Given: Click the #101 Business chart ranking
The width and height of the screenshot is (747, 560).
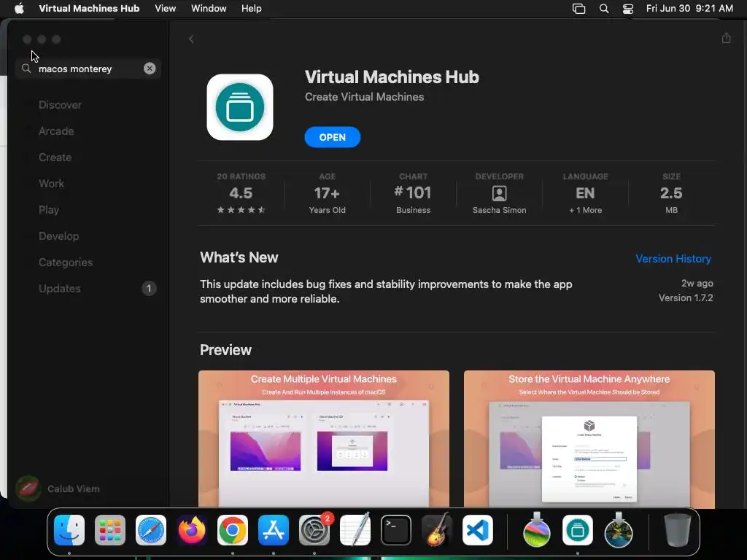Looking at the screenshot, I should pyautogui.click(x=413, y=193).
